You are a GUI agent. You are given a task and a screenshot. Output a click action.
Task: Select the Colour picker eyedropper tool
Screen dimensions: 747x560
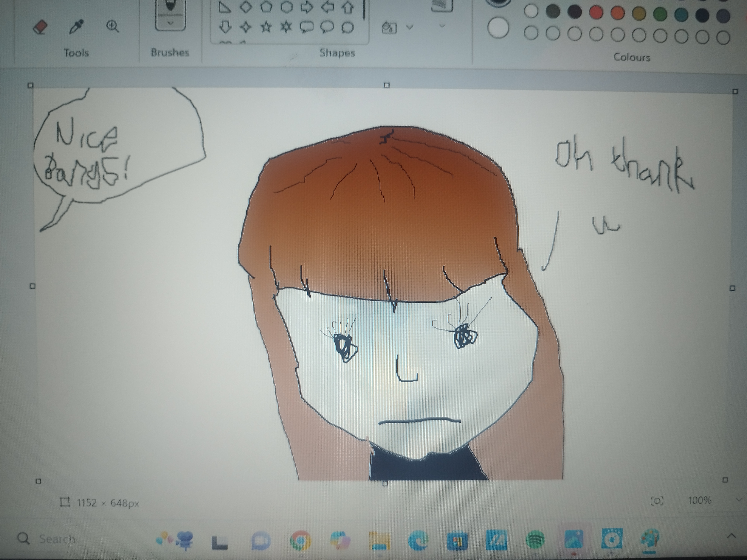[76, 26]
